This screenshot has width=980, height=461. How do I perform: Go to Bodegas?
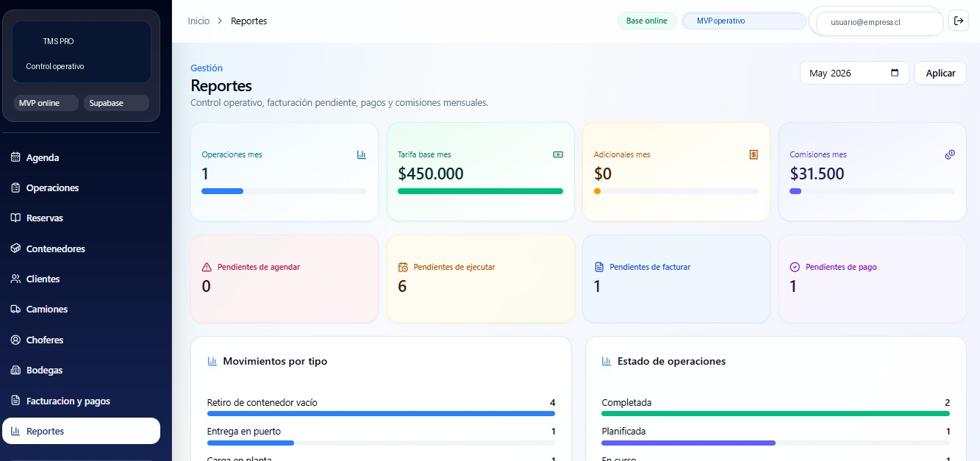[81, 370]
